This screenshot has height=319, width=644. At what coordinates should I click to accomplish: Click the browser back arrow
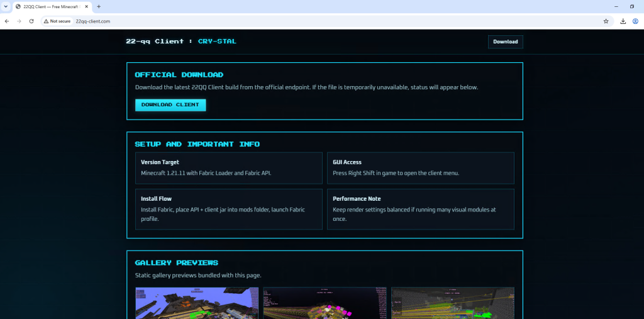[x=6, y=21]
